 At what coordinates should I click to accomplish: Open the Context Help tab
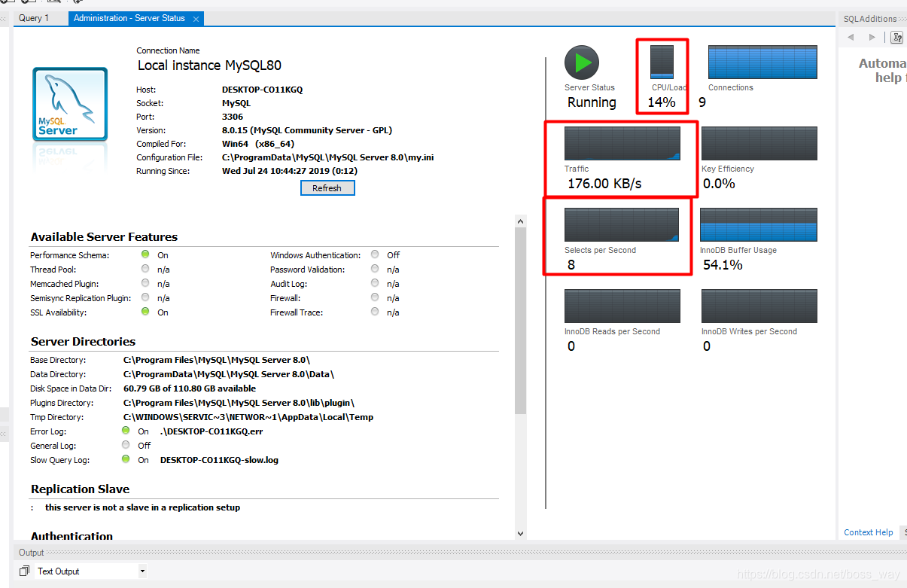pos(869,532)
